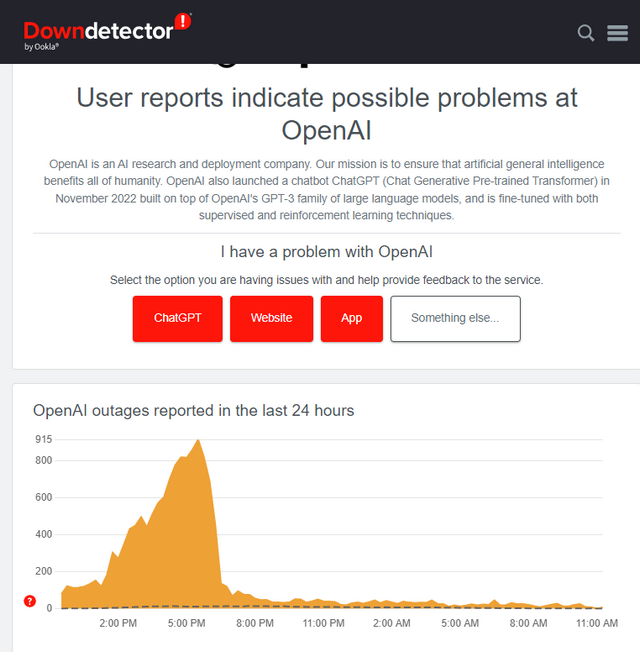Click the '2:00 PM' axis label
640x652 pixels.
pos(118,623)
